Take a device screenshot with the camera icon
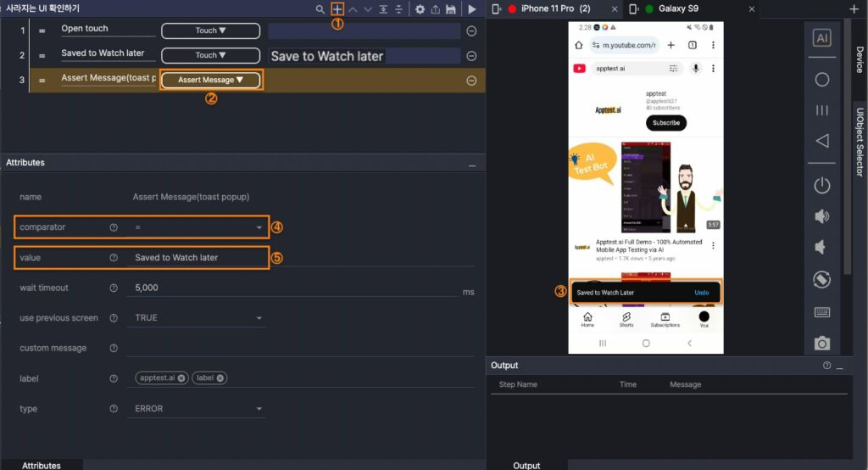 [821, 344]
